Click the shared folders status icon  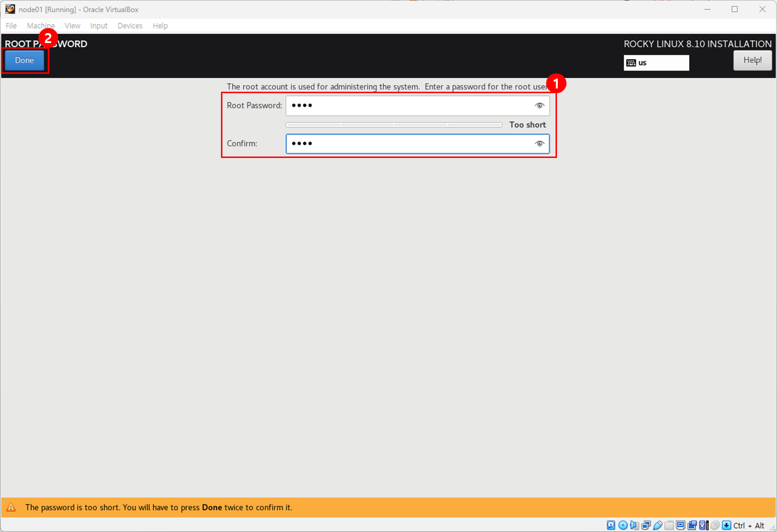point(669,525)
